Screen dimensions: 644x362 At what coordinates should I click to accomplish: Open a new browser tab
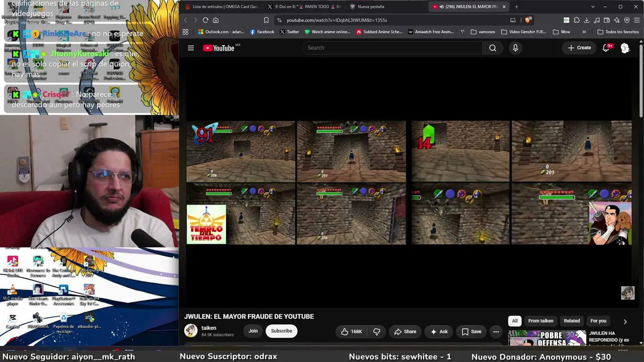pyautogui.click(x=516, y=7)
